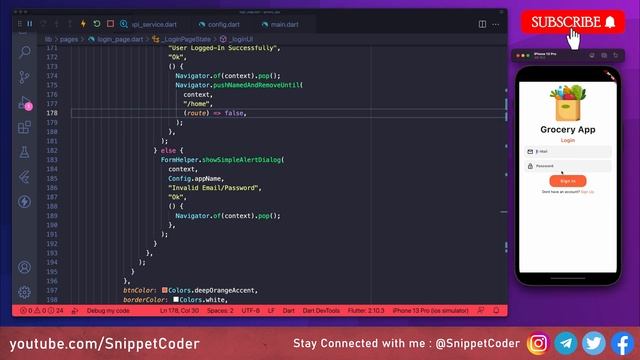The width and height of the screenshot is (640, 360).
Task: Open Dart DevTools widget inspector icon
Action: (x=124, y=24)
